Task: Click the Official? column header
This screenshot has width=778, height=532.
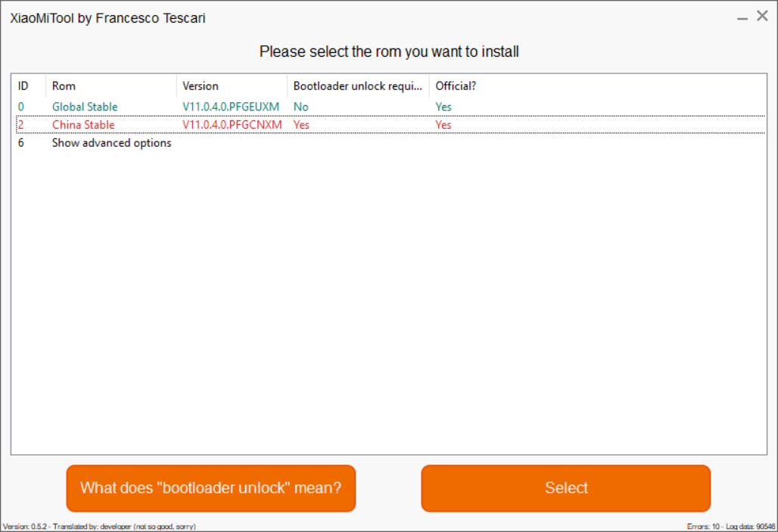Action: tap(456, 86)
